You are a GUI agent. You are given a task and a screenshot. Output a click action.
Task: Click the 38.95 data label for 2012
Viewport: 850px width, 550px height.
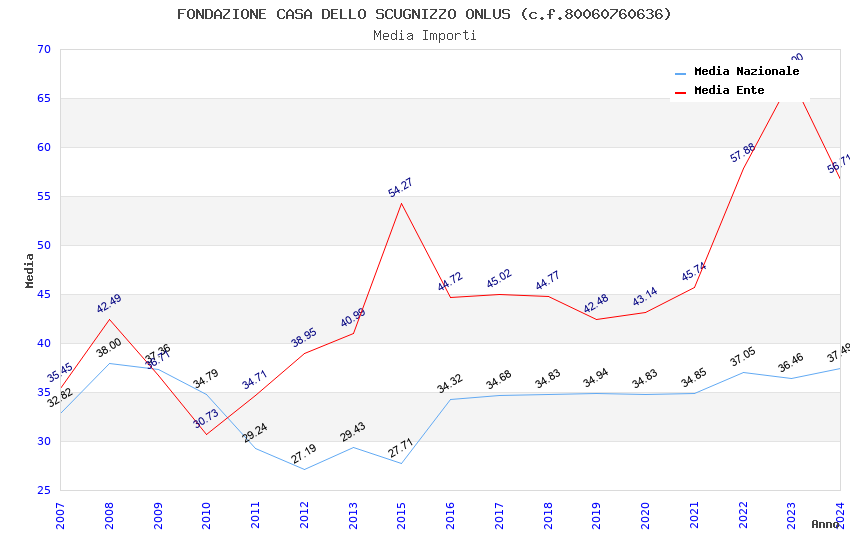(x=304, y=338)
